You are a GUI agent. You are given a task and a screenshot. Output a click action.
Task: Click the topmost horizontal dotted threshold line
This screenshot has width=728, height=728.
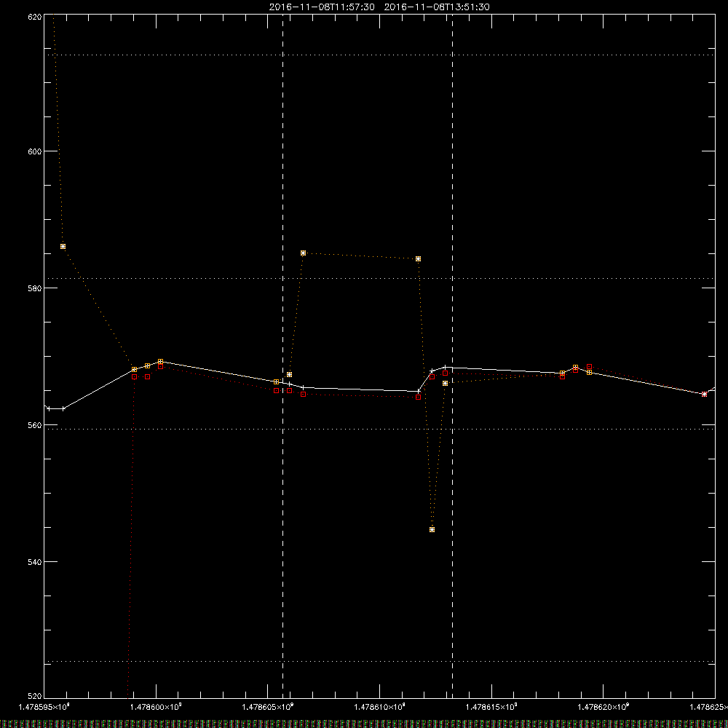coord(379,55)
